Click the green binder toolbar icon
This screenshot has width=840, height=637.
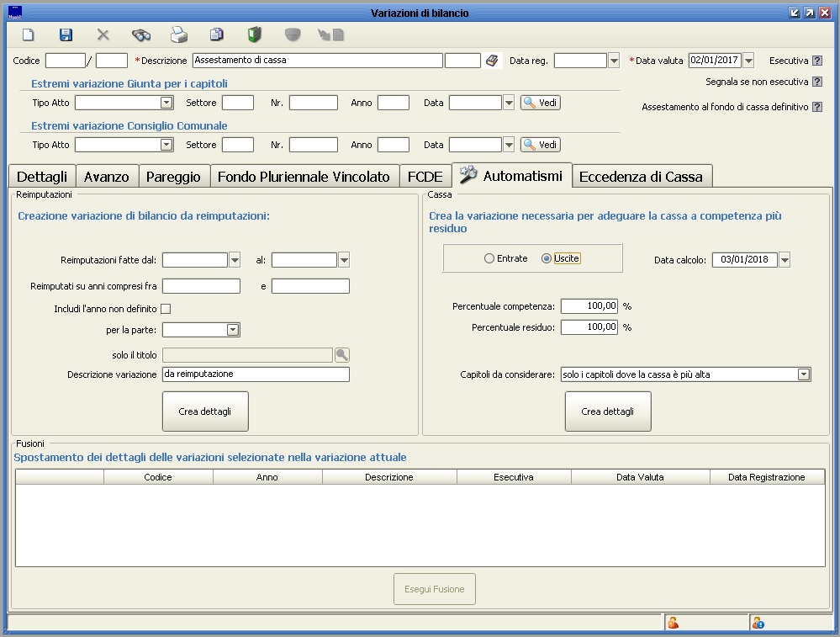[254, 35]
